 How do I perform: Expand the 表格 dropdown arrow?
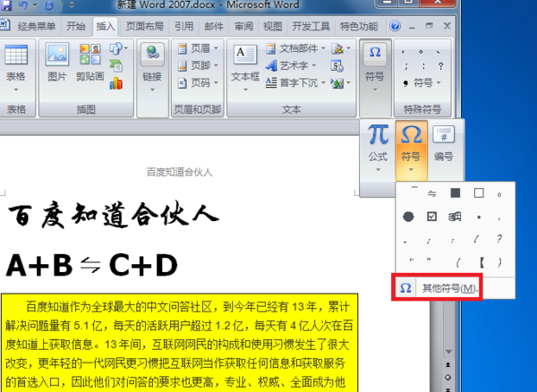pos(16,90)
